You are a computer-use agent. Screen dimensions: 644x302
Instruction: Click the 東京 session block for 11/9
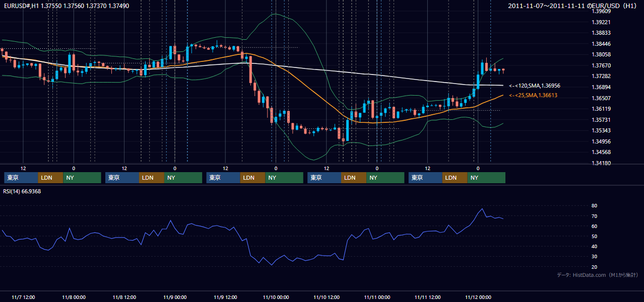click(x=223, y=178)
